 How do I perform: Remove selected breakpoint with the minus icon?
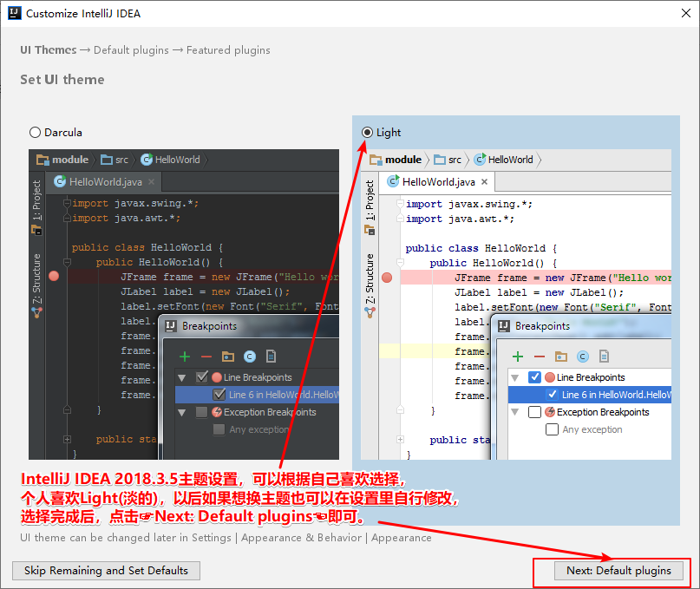pos(538,356)
